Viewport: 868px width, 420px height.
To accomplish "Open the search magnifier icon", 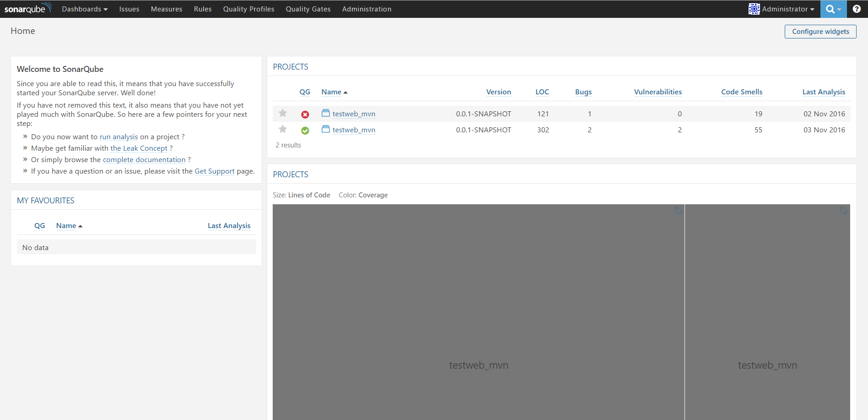I will pos(833,9).
